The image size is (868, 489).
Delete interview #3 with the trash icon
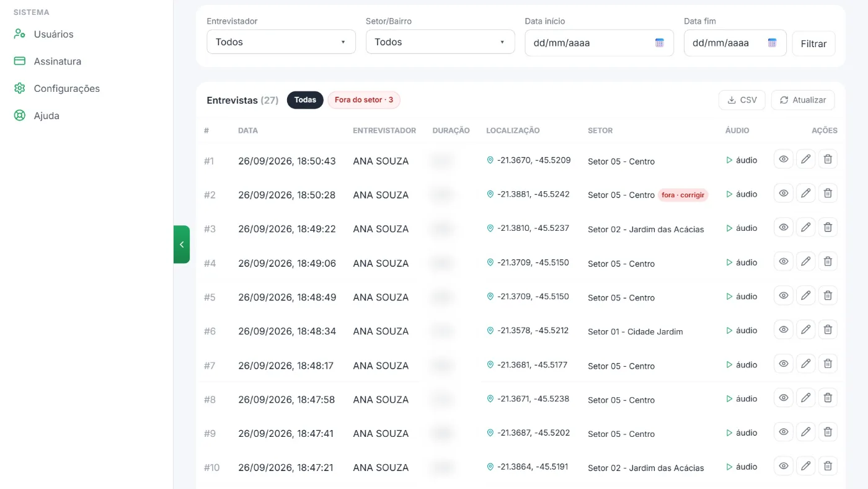(828, 227)
